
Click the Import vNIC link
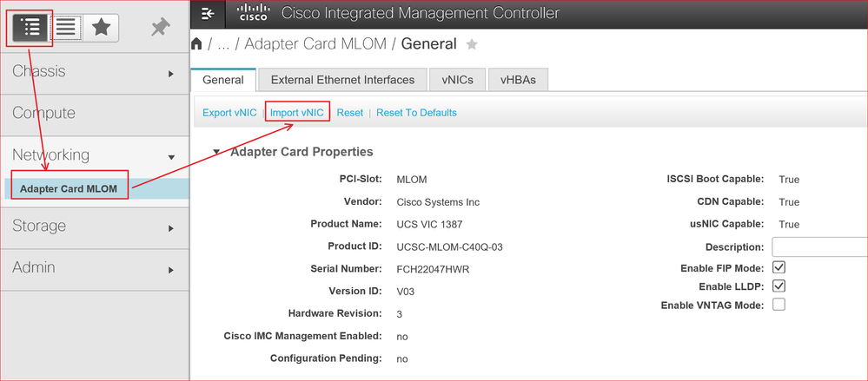coord(297,112)
